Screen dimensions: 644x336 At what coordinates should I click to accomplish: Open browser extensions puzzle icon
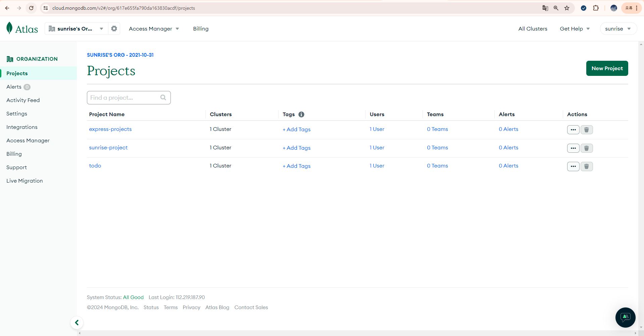[596, 8]
